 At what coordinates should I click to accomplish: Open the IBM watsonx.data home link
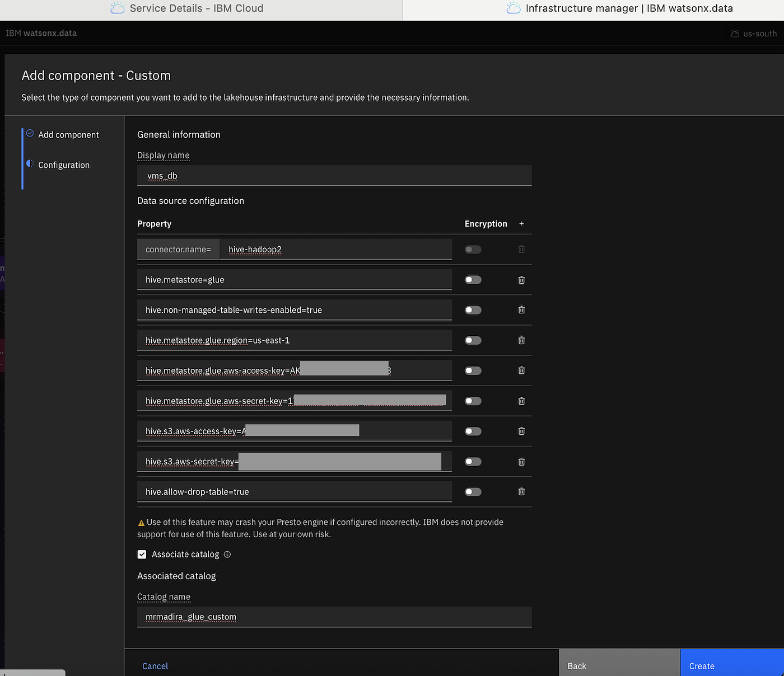click(x=41, y=33)
